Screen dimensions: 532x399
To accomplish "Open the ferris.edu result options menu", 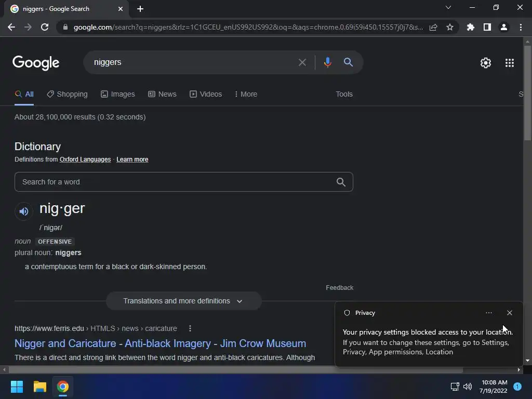I will point(190,328).
